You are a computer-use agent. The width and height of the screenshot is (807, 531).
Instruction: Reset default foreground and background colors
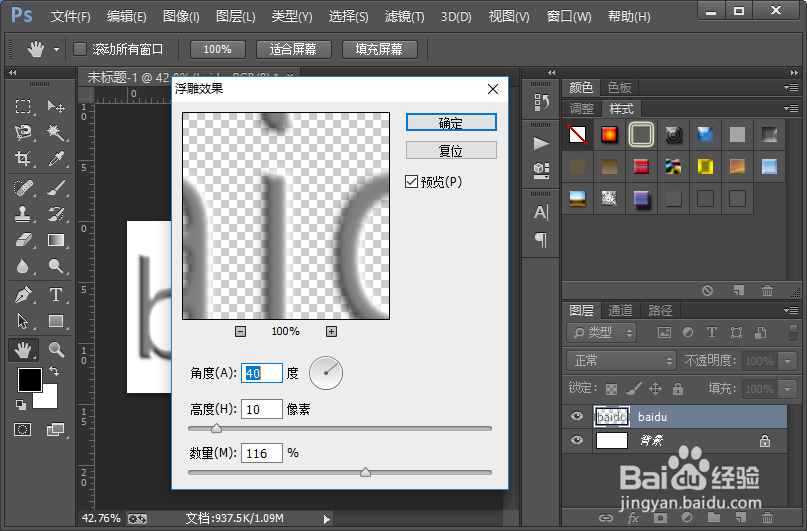[x=21, y=405]
